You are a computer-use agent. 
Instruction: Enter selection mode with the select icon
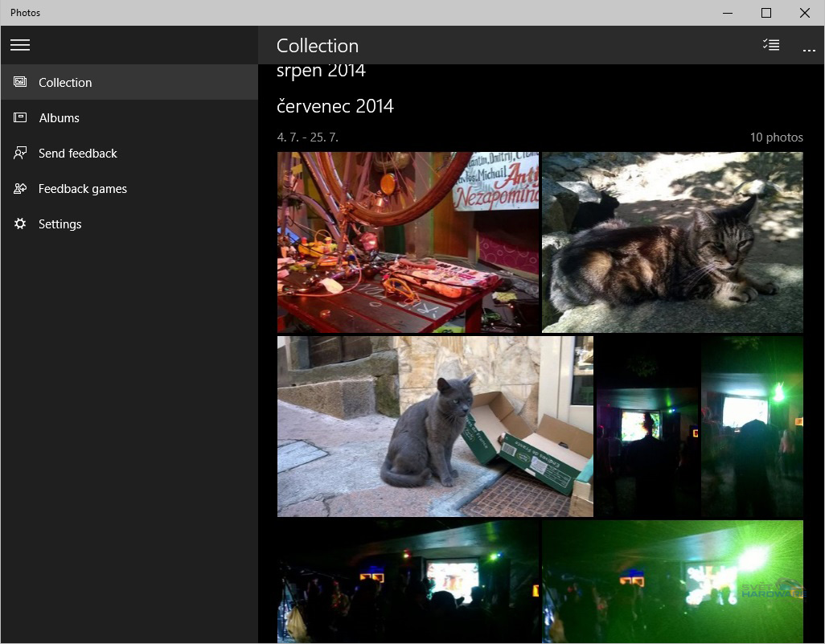[x=770, y=45]
